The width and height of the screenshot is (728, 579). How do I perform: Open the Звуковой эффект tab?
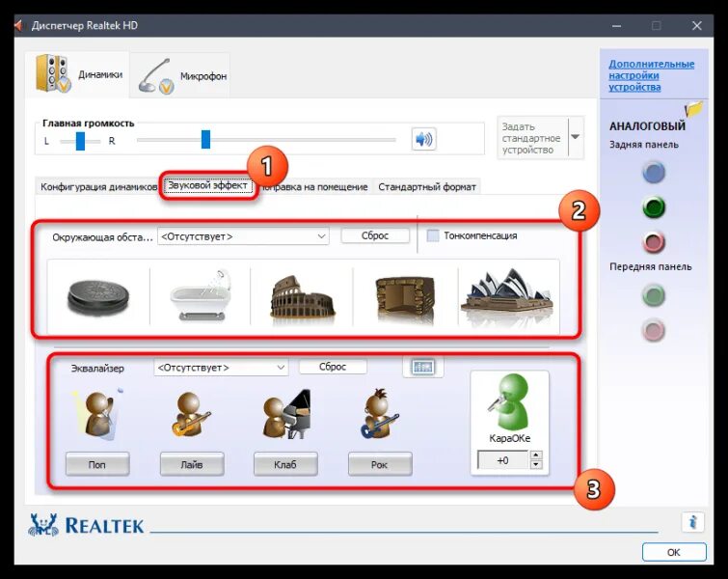[207, 185]
